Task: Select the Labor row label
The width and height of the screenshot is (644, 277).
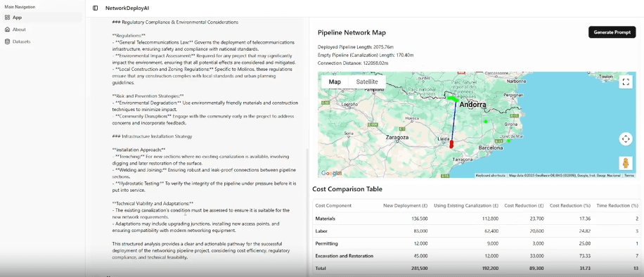Action: click(x=321, y=231)
